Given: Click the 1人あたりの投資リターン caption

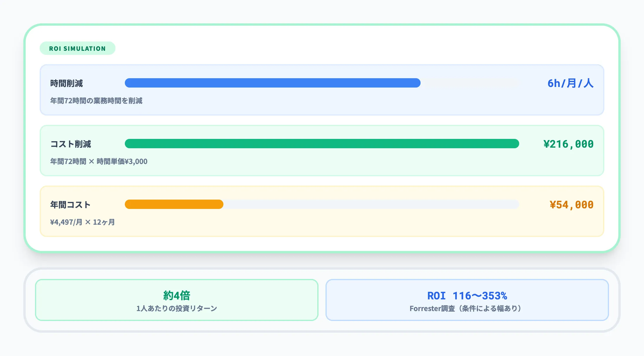Looking at the screenshot, I should [177, 308].
